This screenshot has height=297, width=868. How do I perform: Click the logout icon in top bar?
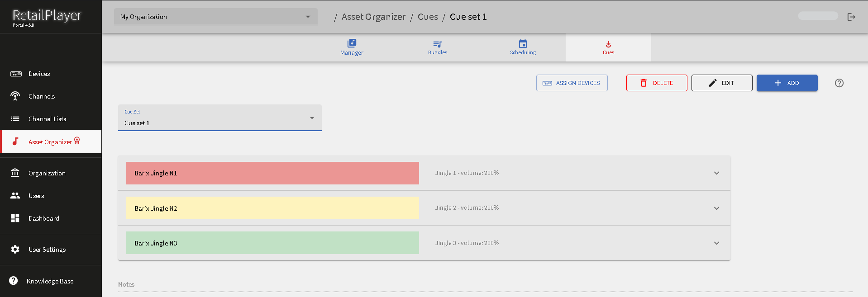851,17
